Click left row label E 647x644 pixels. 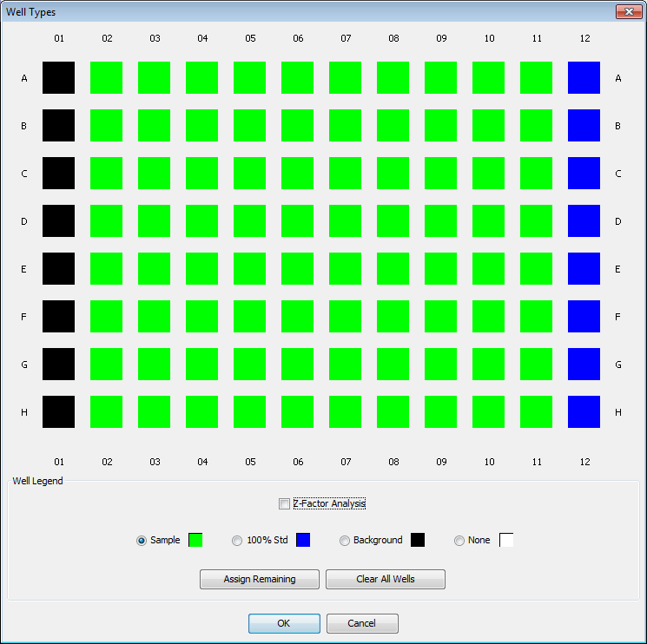click(24, 269)
